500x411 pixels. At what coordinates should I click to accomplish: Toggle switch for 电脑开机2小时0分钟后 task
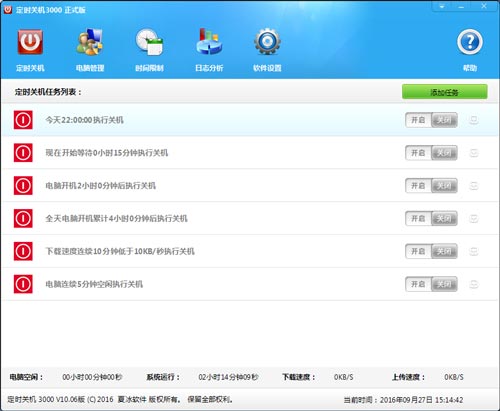tap(431, 185)
